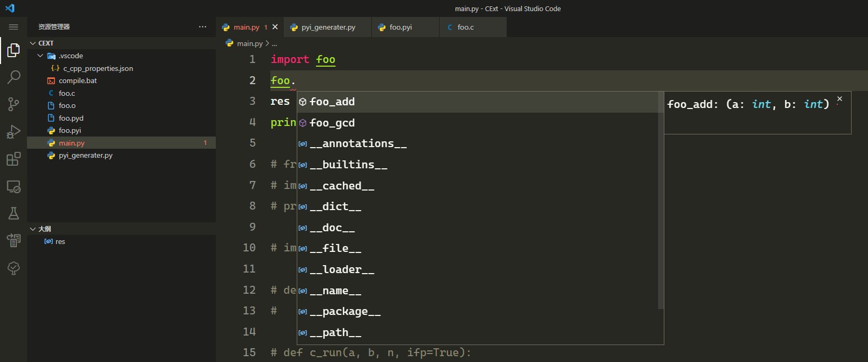
Task: Open the Explorer panel more actions ellipsis
Action: tap(203, 27)
